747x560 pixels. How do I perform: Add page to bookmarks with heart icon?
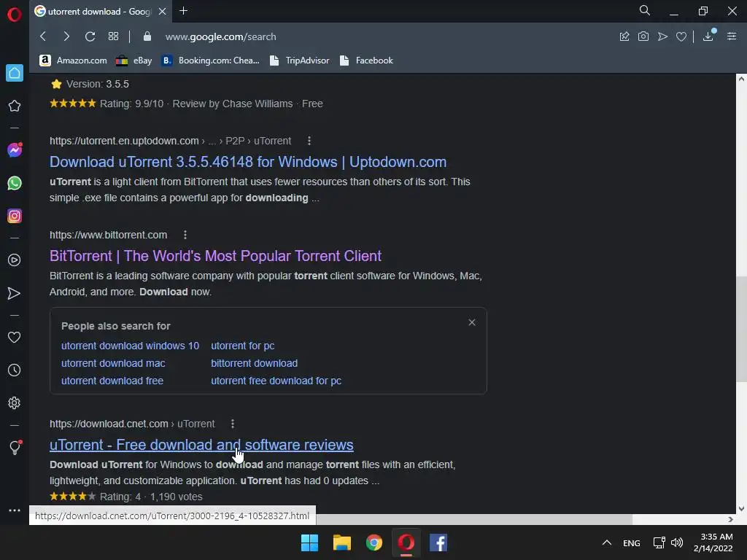click(x=681, y=36)
